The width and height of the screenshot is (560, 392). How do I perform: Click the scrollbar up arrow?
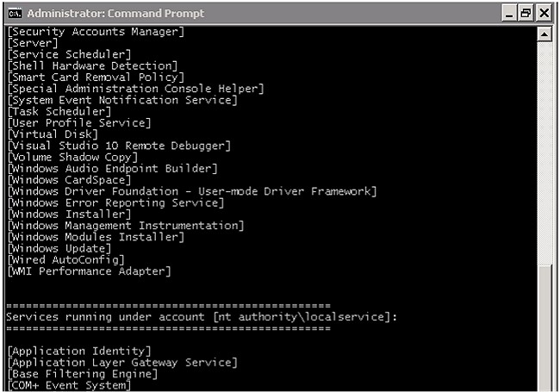coord(544,34)
